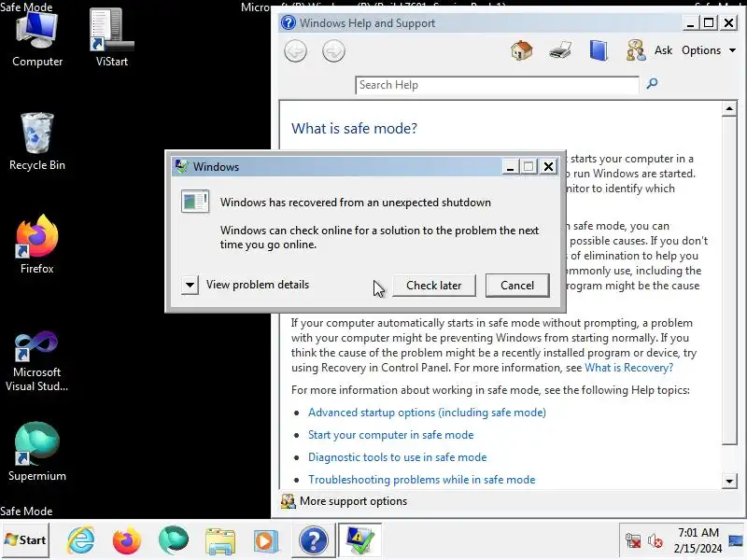
Task: Click Show desktop icon in tray
Action: pyautogui.click(x=736, y=541)
